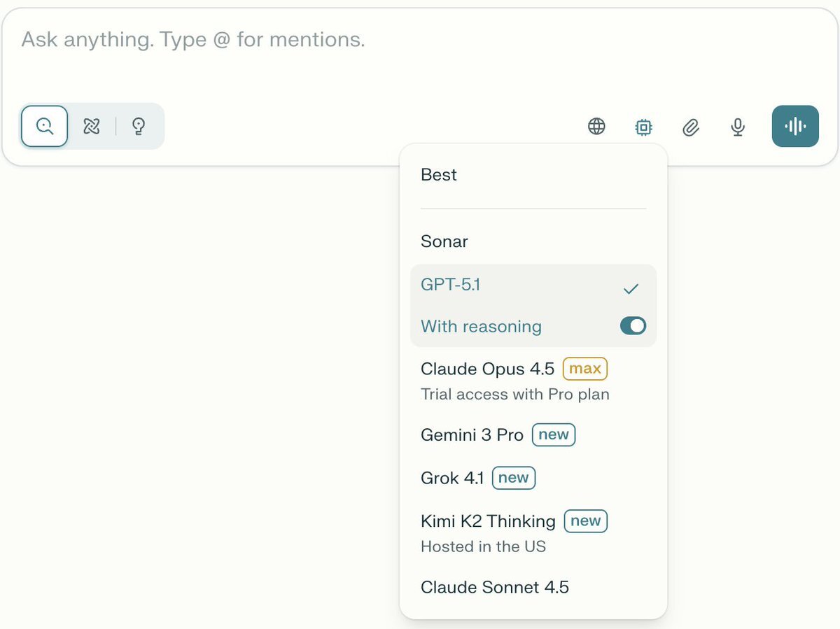Select the Grok 4.1 model
Screen dimensions: 840x629
click(452, 478)
